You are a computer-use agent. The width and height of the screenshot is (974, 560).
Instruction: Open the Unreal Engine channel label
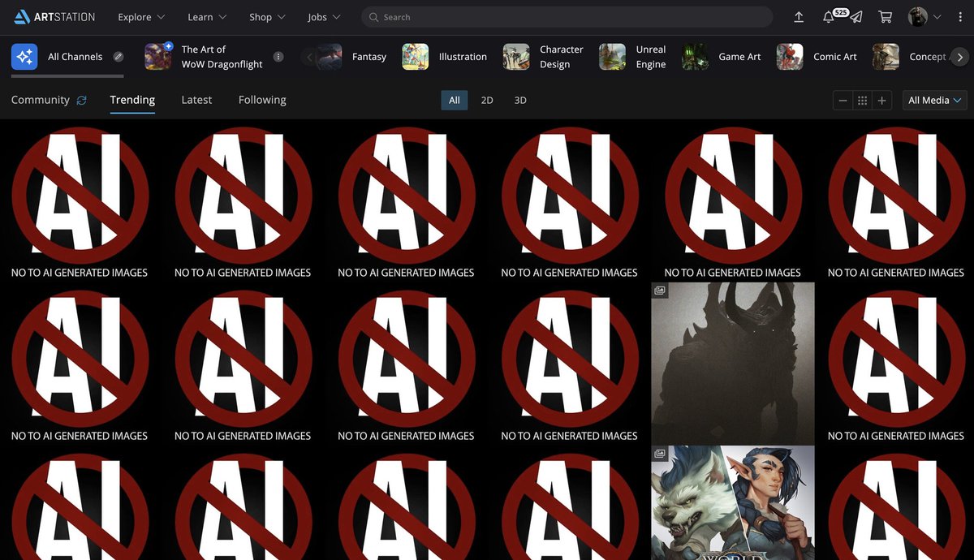651,57
